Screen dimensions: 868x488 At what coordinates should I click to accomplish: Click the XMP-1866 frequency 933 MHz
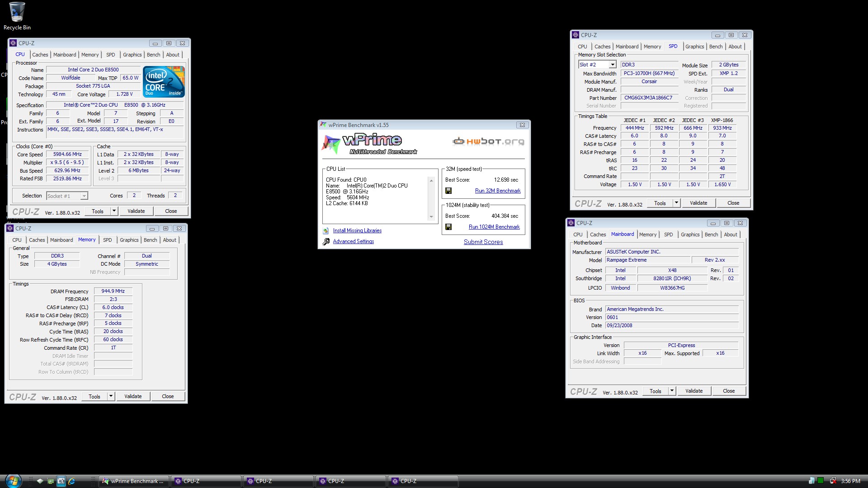click(x=722, y=128)
